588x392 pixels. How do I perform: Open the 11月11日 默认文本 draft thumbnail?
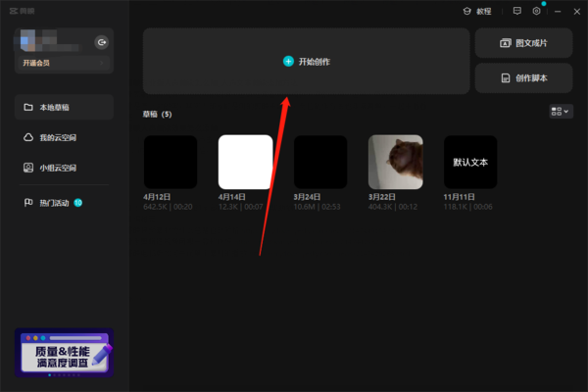tap(470, 162)
